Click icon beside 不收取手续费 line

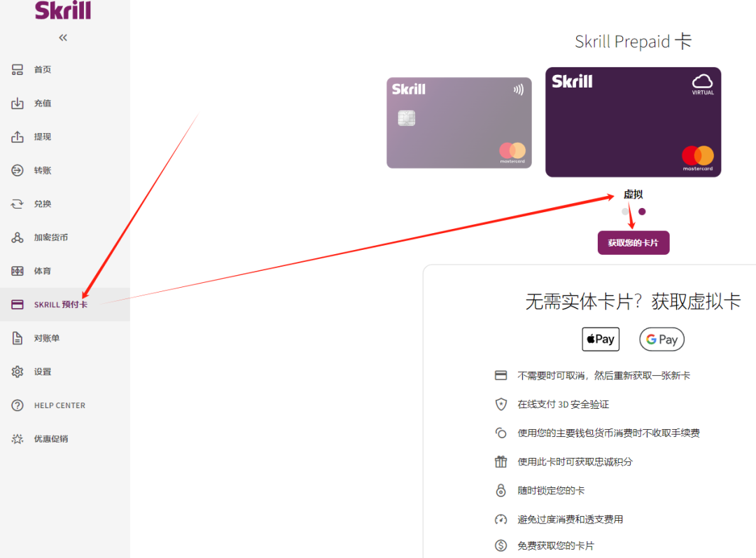(501, 433)
